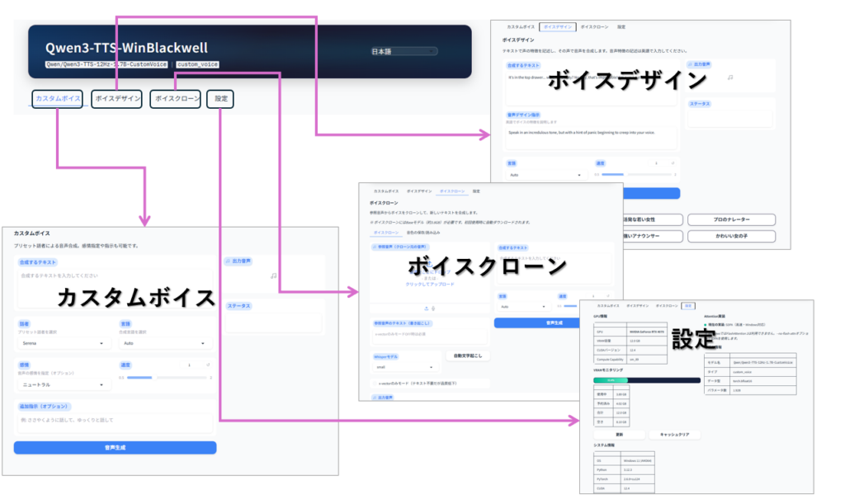This screenshot has height=504, width=845.
Task: Click the 自動文字起こし button
Action: pyautogui.click(x=468, y=356)
